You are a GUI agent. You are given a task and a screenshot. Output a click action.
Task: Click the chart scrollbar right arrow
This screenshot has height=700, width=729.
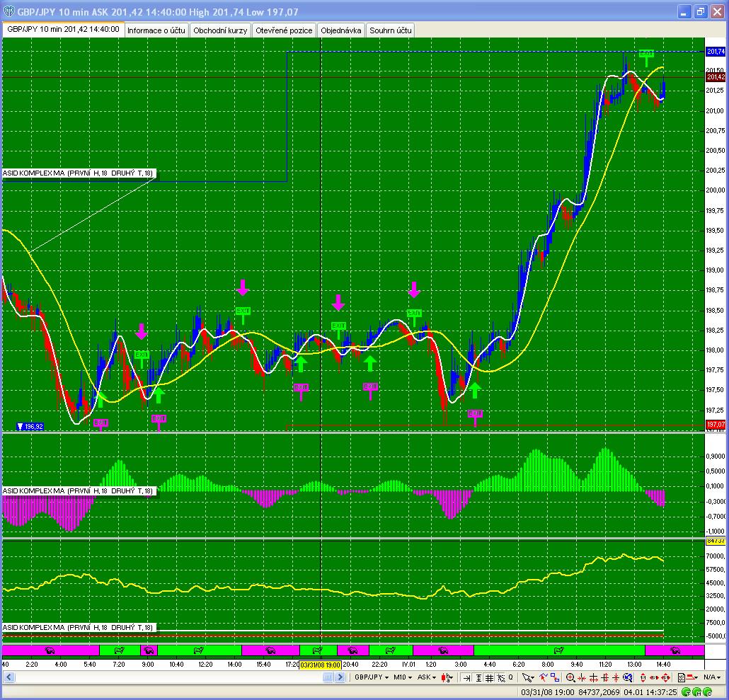(x=340, y=677)
